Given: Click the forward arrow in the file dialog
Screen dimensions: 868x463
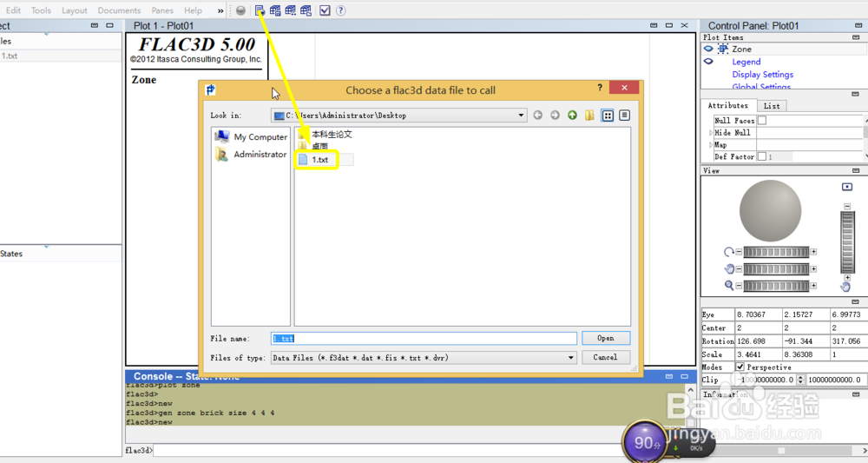Looking at the screenshot, I should pyautogui.click(x=555, y=116).
